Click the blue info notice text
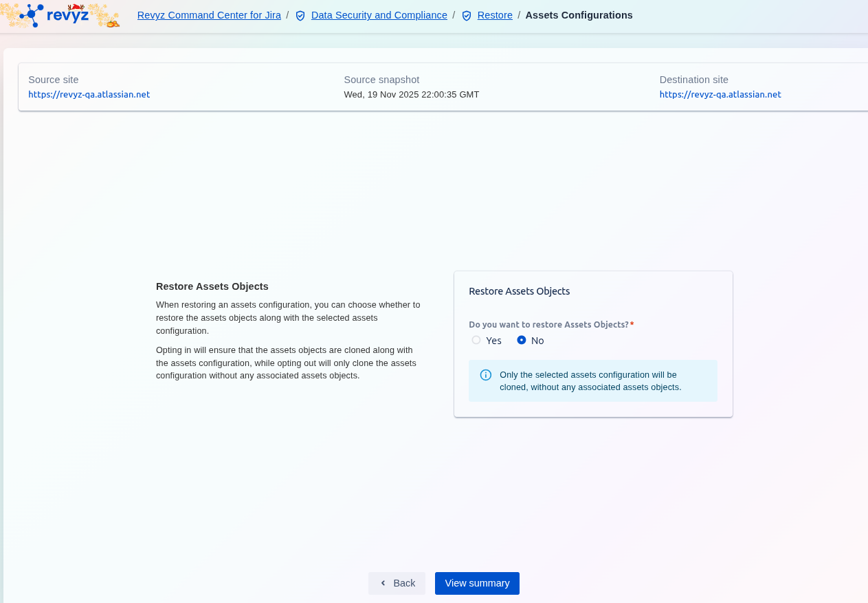The image size is (868, 603). click(590, 381)
